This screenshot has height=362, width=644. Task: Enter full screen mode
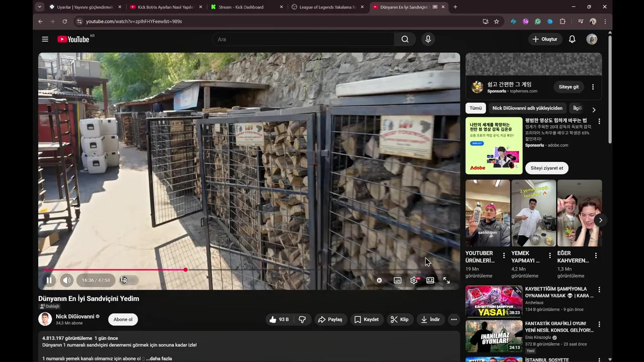(x=446, y=280)
